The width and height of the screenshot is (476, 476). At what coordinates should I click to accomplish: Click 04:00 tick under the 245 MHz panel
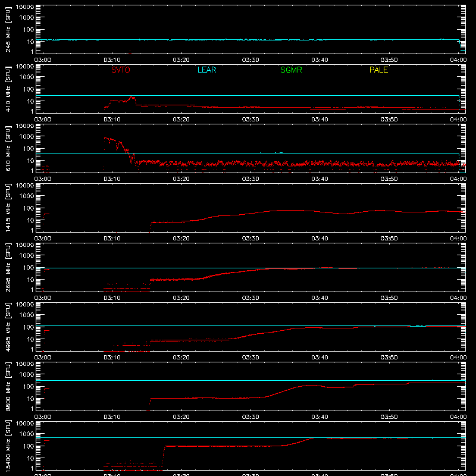458,60
